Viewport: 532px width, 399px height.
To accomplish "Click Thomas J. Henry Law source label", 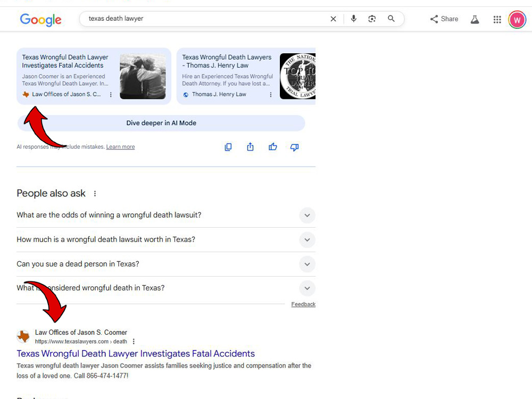I will click(219, 94).
